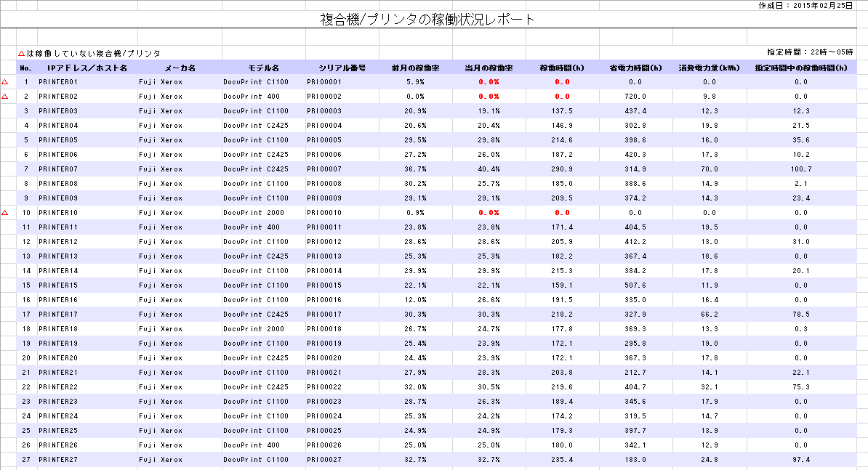
Task: Click the red 0.0% current rate for PRINTER10
Action: point(489,212)
